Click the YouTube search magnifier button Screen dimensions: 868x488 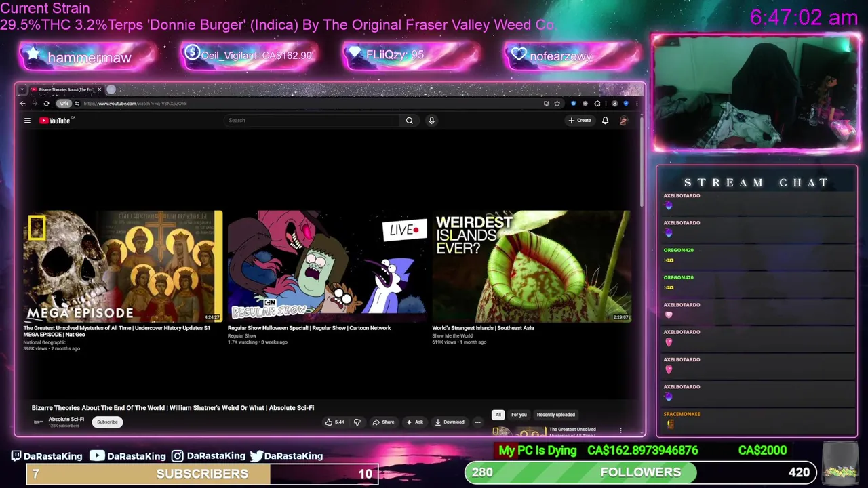[409, 121]
